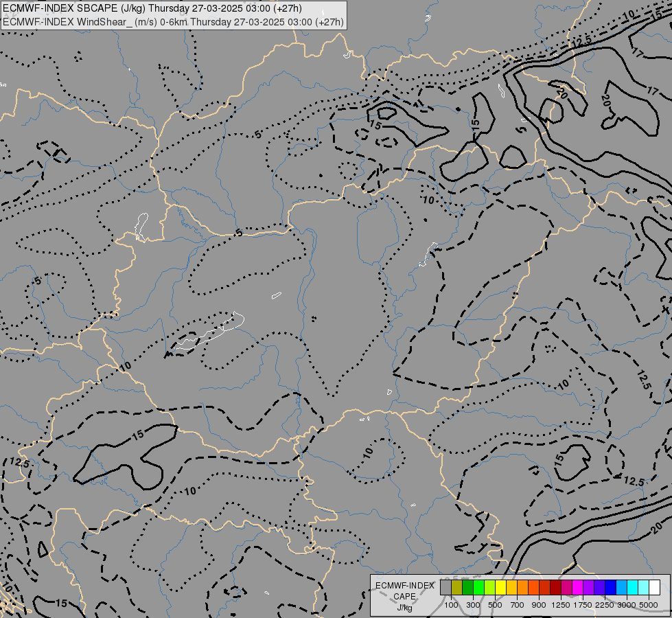Screen dimensions: 672x618
Task: Select the gray below-100 CAPE legend swatch
Action: (x=445, y=587)
